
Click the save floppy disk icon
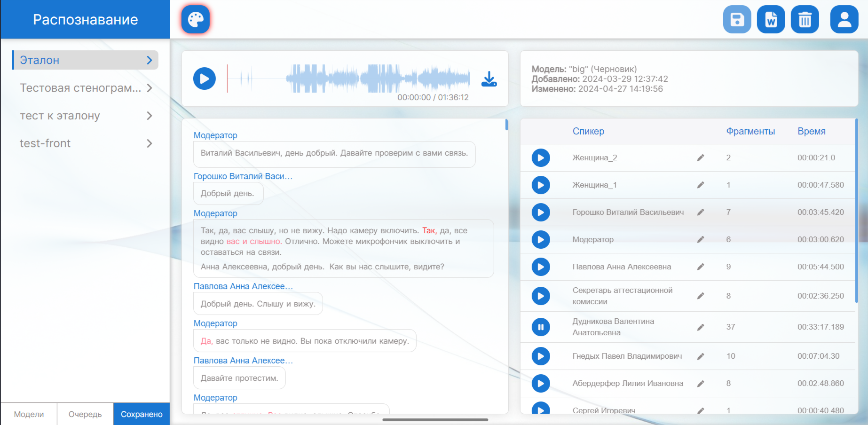[x=737, y=20]
